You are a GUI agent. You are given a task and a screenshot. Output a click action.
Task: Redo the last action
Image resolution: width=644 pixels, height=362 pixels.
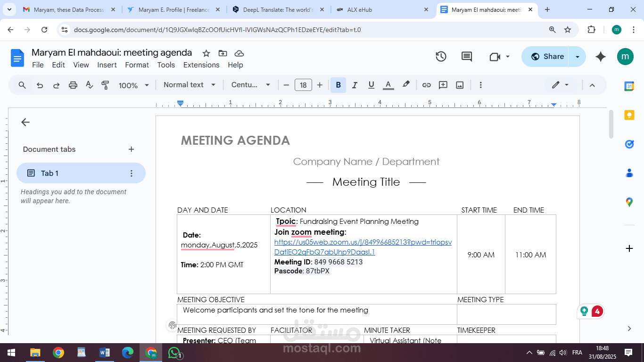(x=56, y=85)
